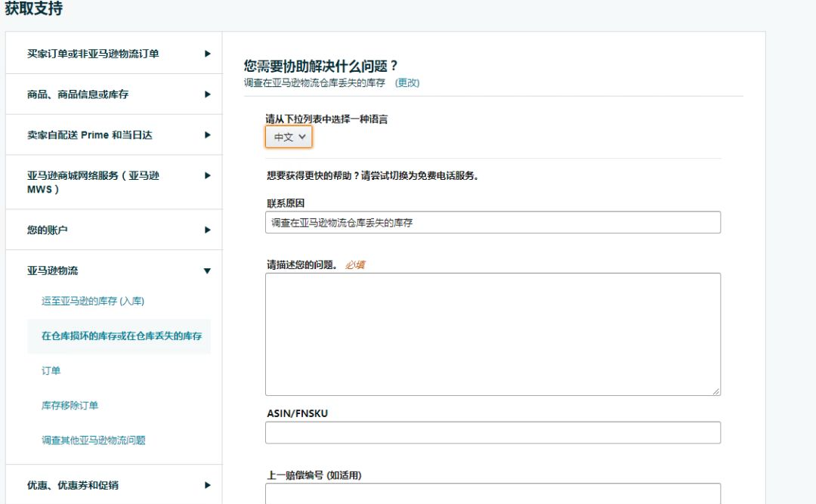This screenshot has height=504, width=816.
Task: Select 运至亚马逊的库存 (入库) link
Action: 93,301
